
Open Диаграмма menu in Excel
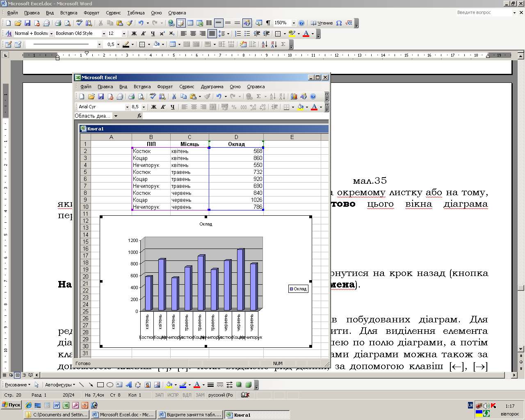point(212,87)
